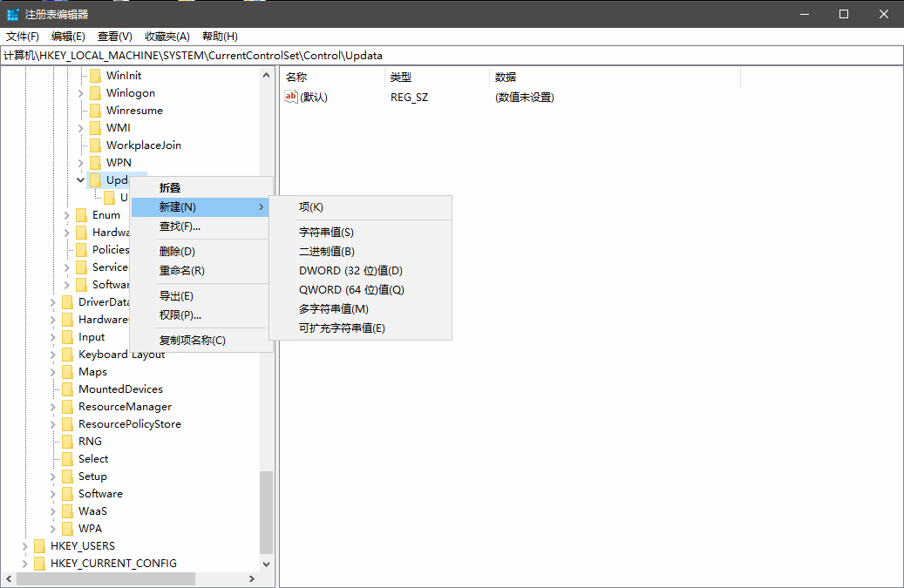
Task: Choose 复制项名称(C) in the context menu
Action: [x=200, y=340]
